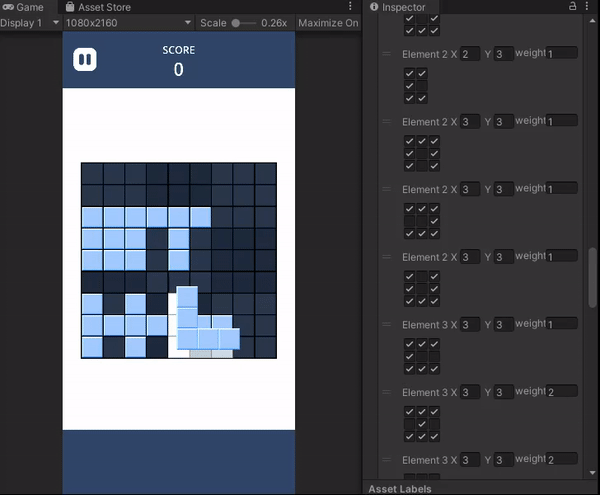This screenshot has height=495, width=600.
Task: Click the Inspector scrollbar up arrow
Action: [x=592, y=21]
